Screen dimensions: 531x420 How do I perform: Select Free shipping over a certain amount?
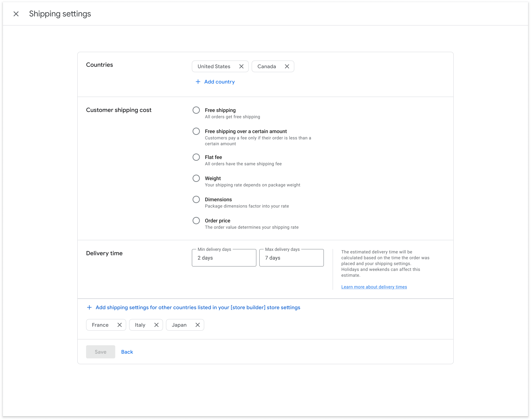(x=196, y=131)
